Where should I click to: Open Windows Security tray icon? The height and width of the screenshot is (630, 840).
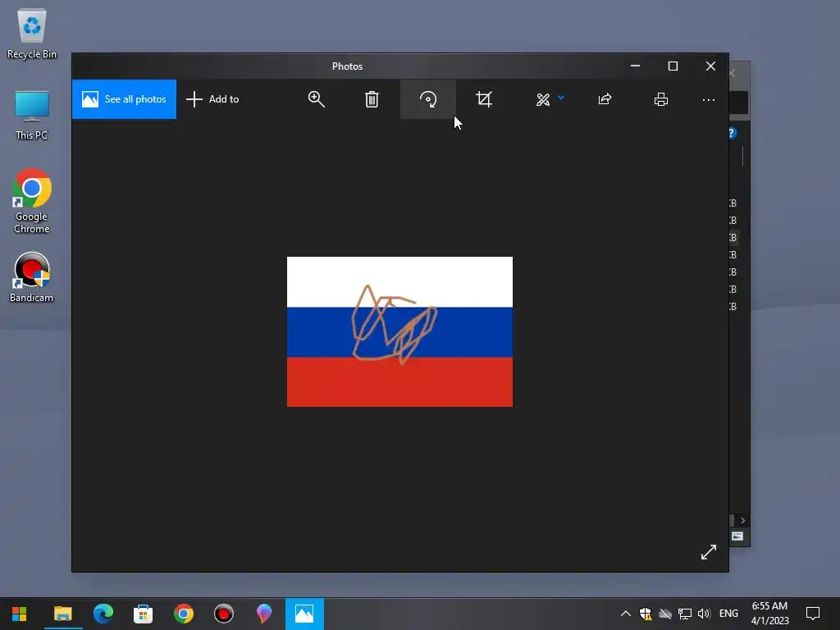click(x=646, y=614)
